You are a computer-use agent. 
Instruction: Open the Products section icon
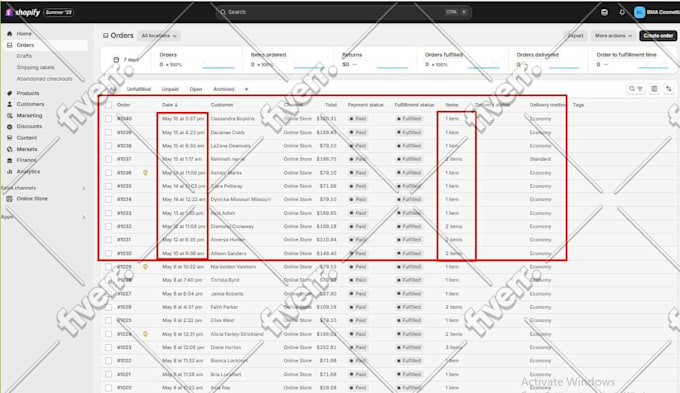10,93
